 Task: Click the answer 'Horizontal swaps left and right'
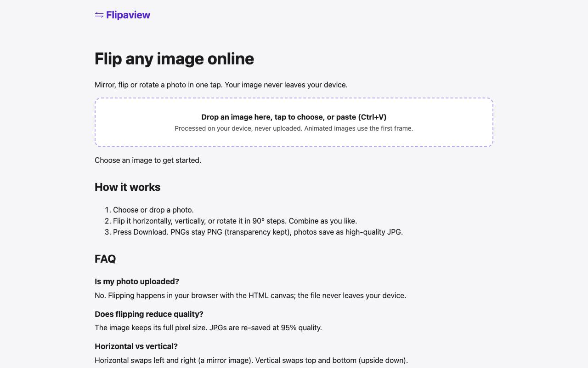point(251,360)
